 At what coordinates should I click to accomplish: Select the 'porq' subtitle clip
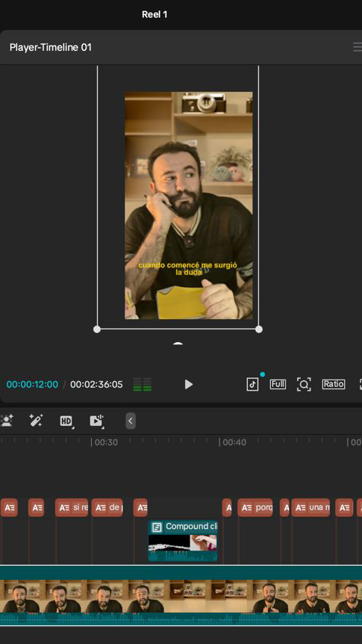255,507
